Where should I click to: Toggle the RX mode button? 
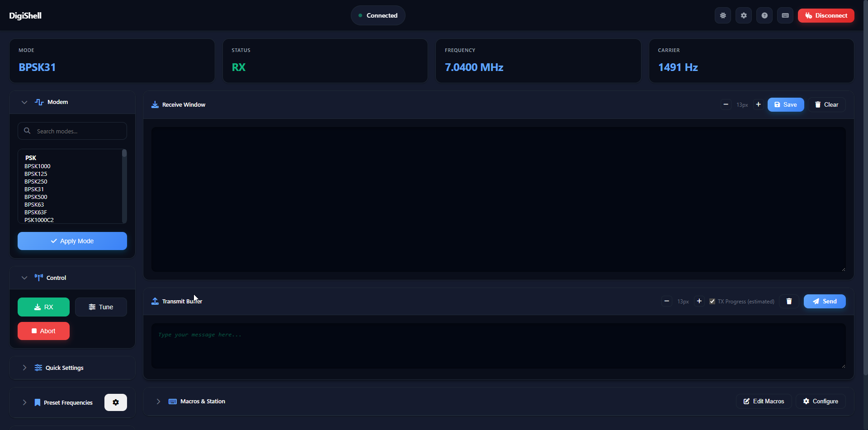pos(43,307)
